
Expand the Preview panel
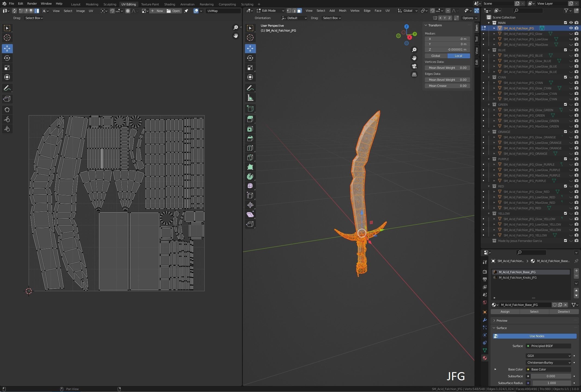coord(502,321)
